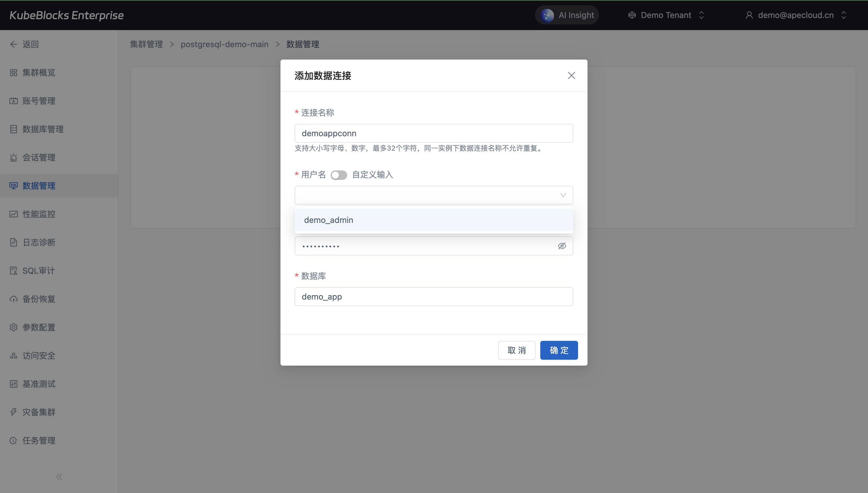Click the 确定 confirm button
The width and height of the screenshot is (868, 493).
click(x=559, y=350)
